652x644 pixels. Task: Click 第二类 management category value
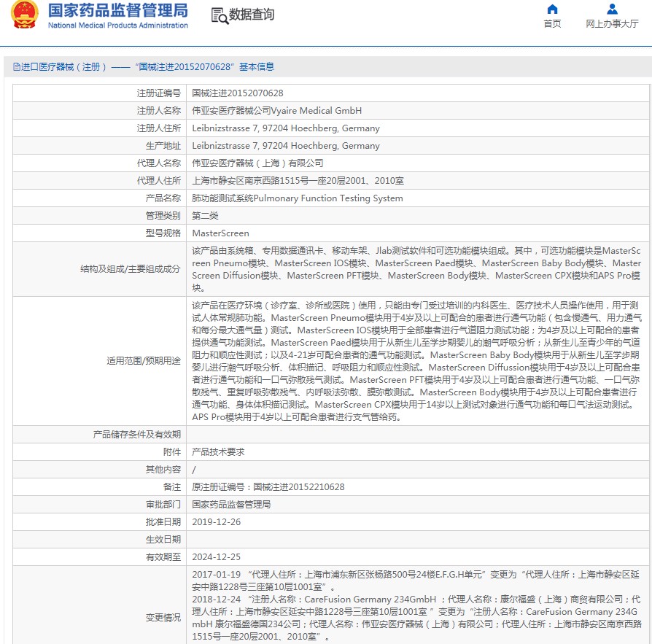point(205,215)
